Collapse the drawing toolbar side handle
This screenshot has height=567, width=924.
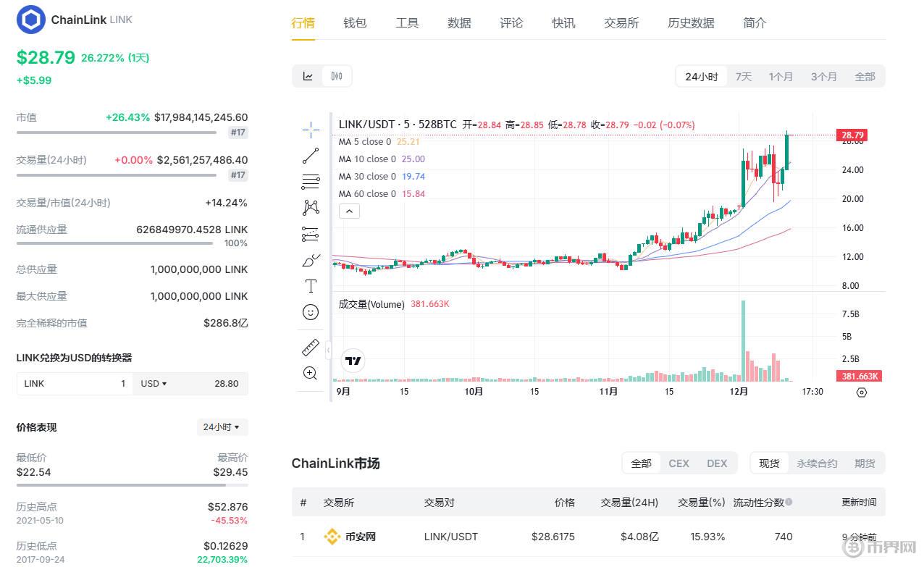pos(328,350)
